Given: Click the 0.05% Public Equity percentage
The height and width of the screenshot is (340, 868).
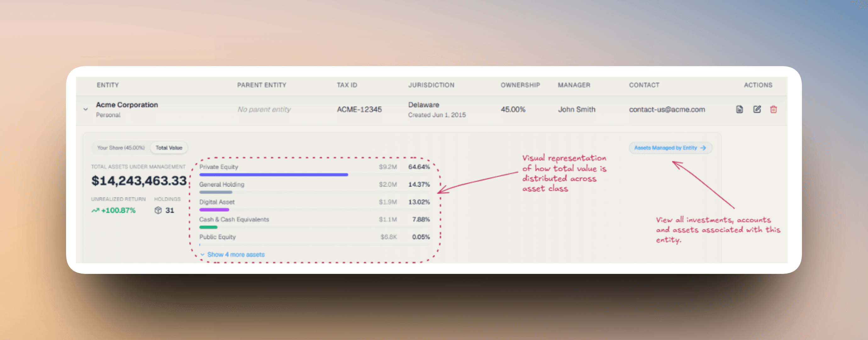Looking at the screenshot, I should [421, 237].
